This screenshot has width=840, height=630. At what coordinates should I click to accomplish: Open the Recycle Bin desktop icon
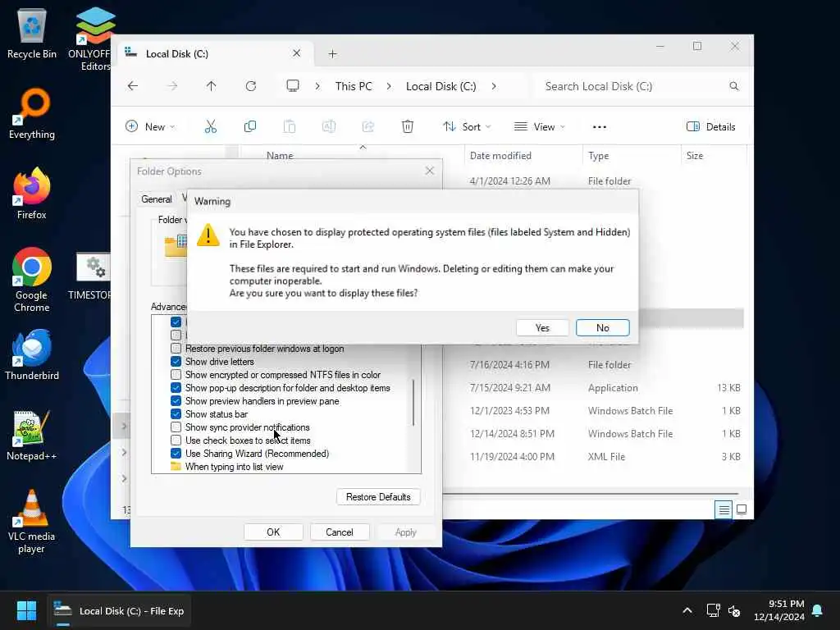pyautogui.click(x=32, y=34)
